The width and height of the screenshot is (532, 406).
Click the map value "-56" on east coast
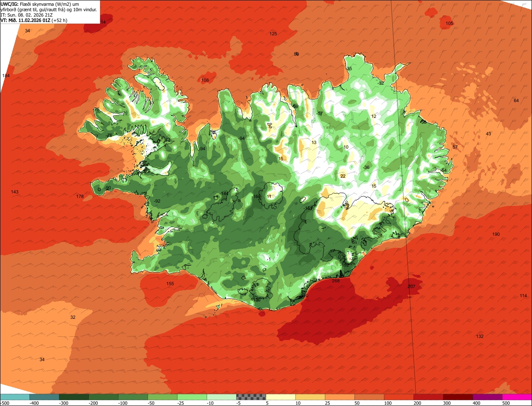tap(423, 122)
